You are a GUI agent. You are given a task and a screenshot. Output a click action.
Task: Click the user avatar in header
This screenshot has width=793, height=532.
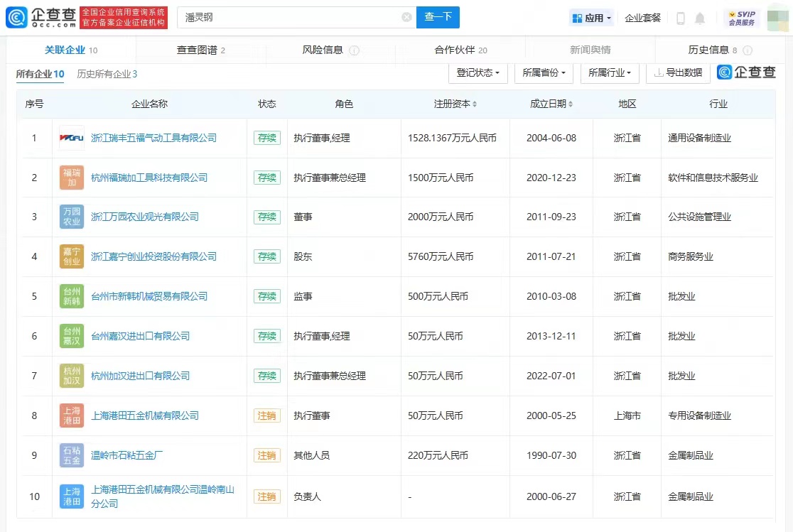pos(777,18)
